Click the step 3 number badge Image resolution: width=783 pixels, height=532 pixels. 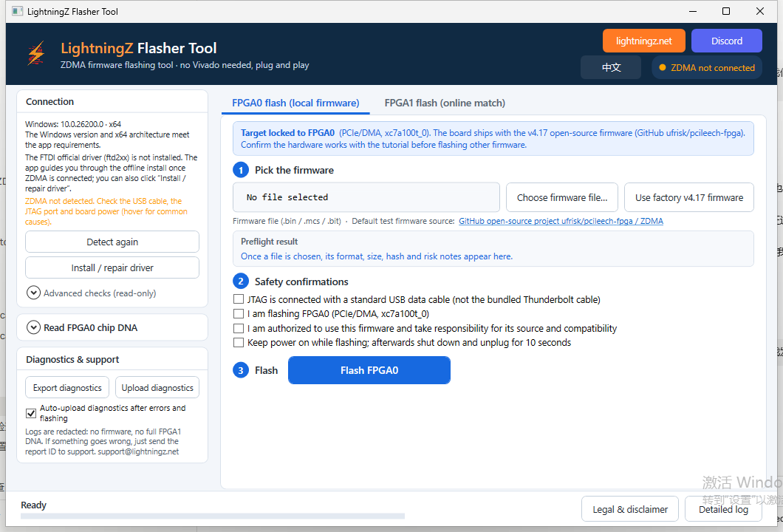[x=241, y=370]
